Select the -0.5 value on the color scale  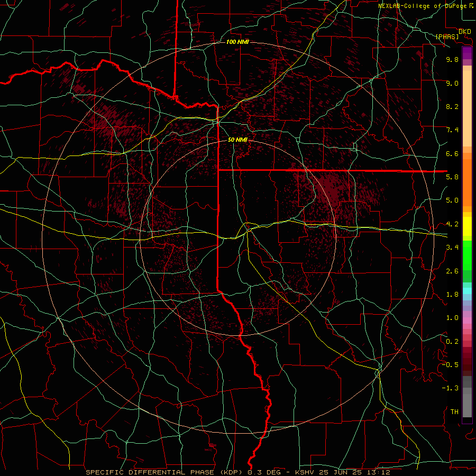click(450, 364)
